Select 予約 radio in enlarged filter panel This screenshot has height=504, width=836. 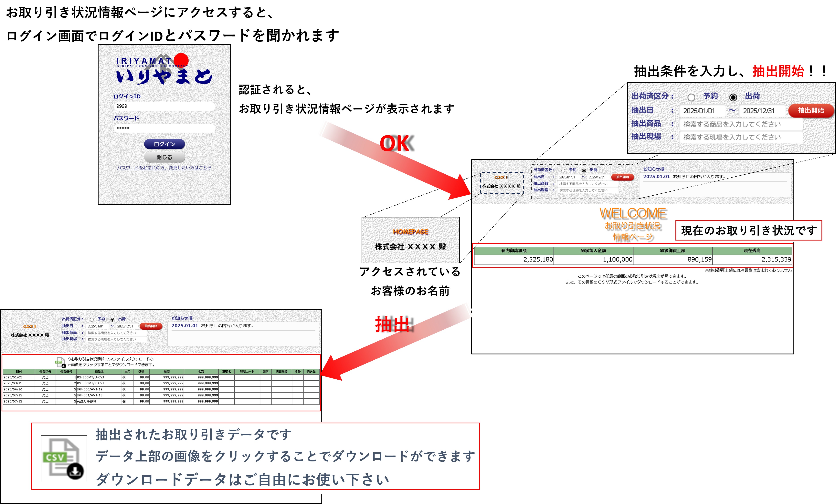[x=691, y=97]
